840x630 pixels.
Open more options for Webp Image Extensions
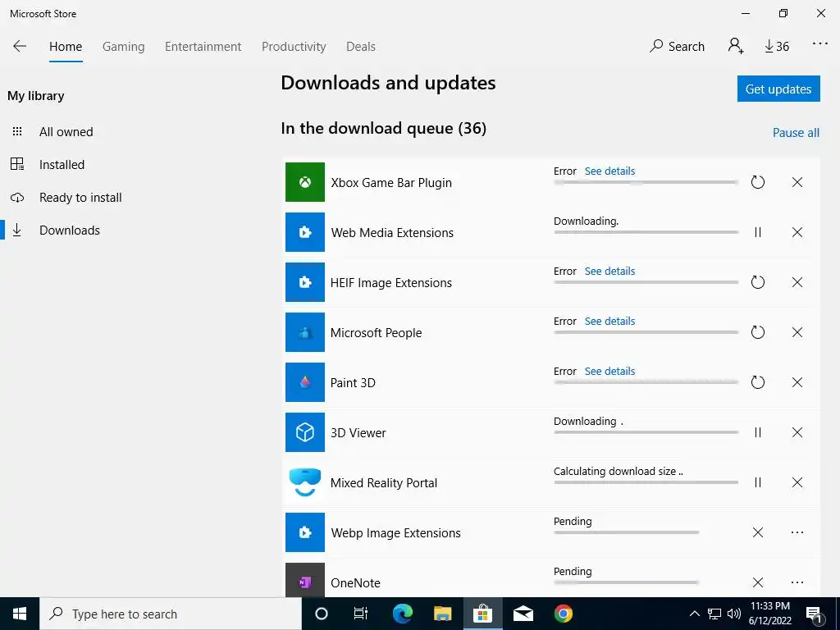pos(797,532)
